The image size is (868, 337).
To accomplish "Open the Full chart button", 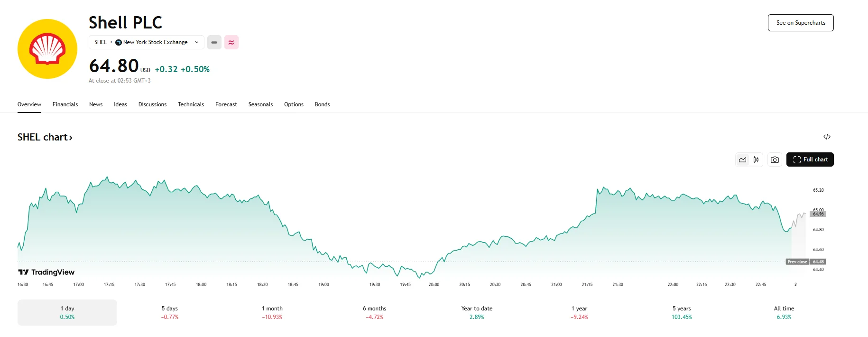I will [x=810, y=159].
